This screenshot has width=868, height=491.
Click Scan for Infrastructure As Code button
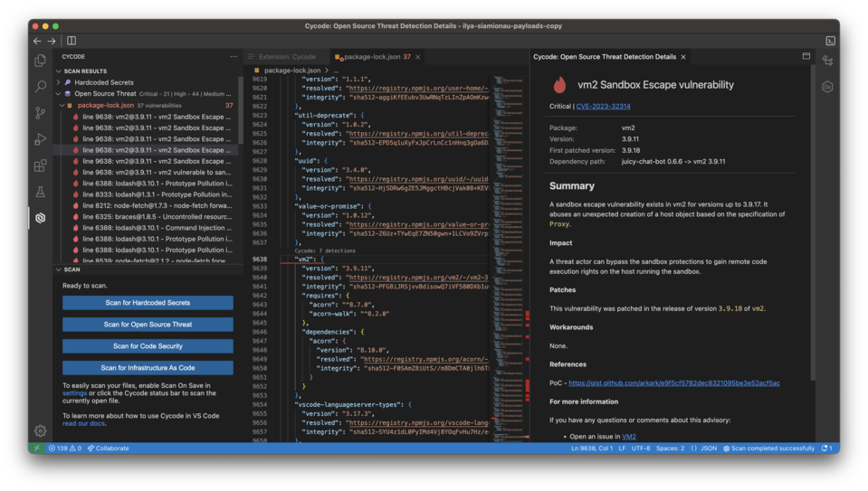pos(148,368)
